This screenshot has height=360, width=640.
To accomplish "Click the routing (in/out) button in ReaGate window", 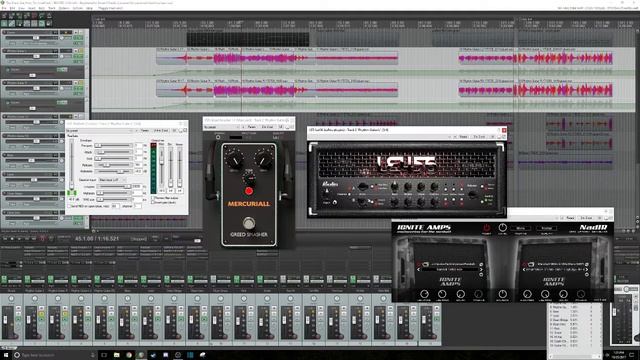I will pos(161,131).
